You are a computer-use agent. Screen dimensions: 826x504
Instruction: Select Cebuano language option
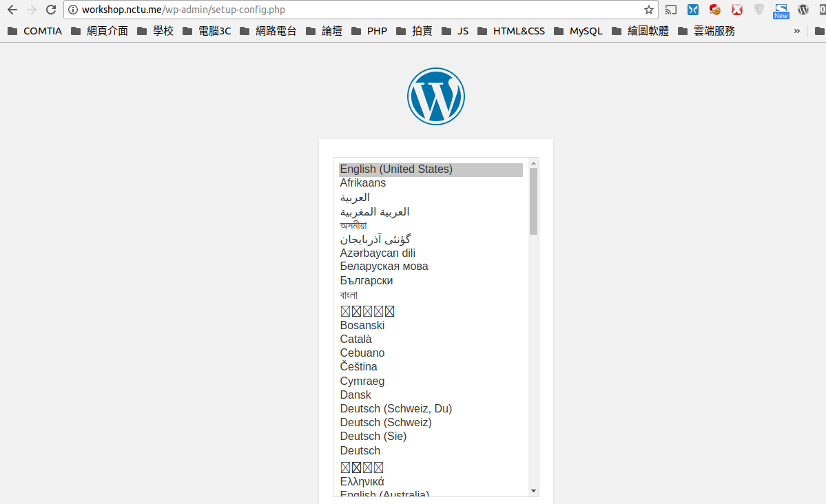pyautogui.click(x=431, y=353)
